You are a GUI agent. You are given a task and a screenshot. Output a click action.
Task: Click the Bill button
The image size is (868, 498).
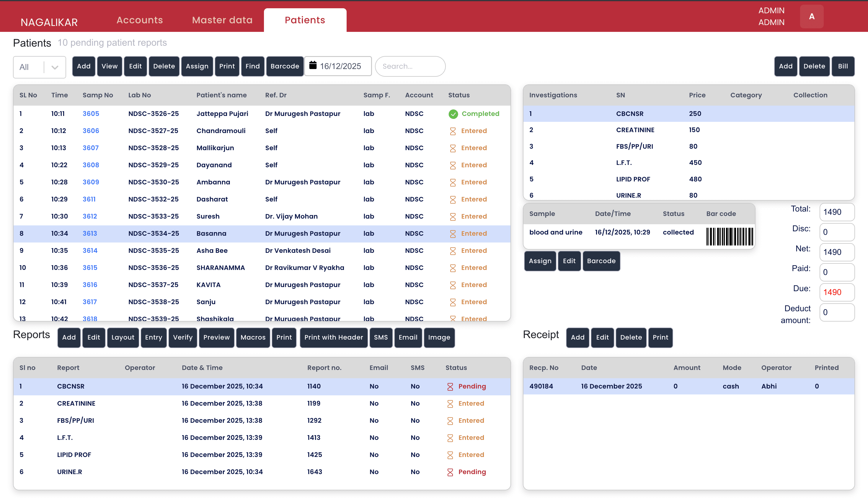tap(843, 66)
